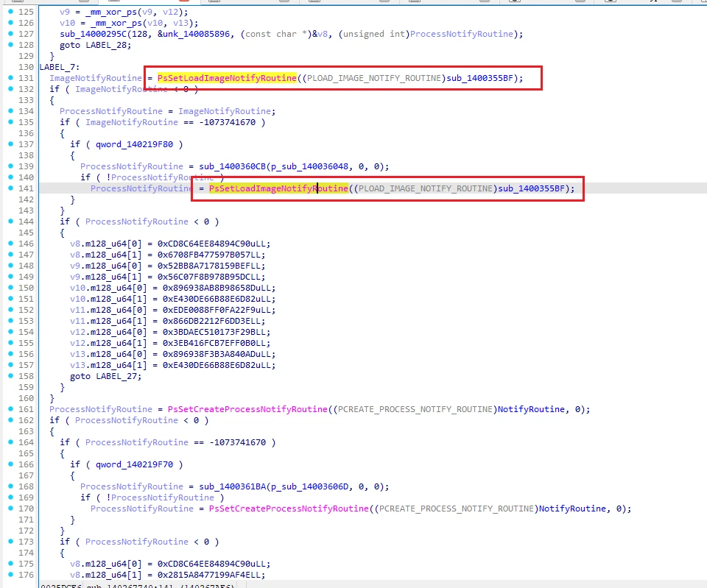
Task: Select NotifyRoutine argument on line 161
Action: [x=531, y=409]
